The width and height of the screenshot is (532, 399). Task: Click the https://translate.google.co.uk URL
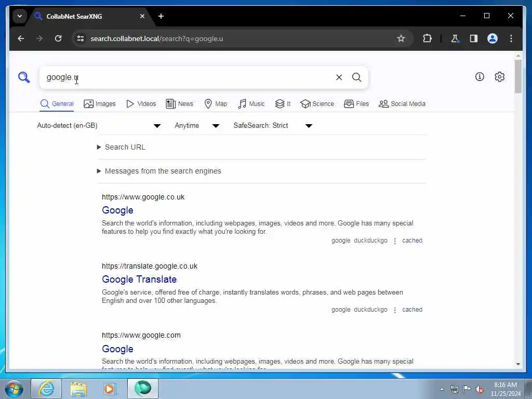pyautogui.click(x=150, y=267)
